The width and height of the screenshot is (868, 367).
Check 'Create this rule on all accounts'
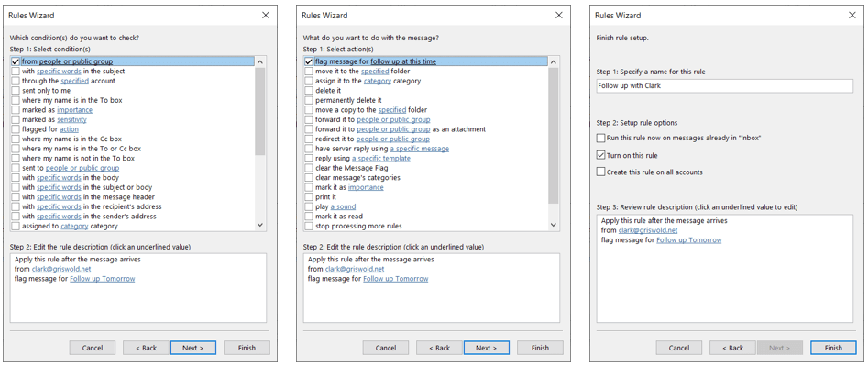(601, 172)
